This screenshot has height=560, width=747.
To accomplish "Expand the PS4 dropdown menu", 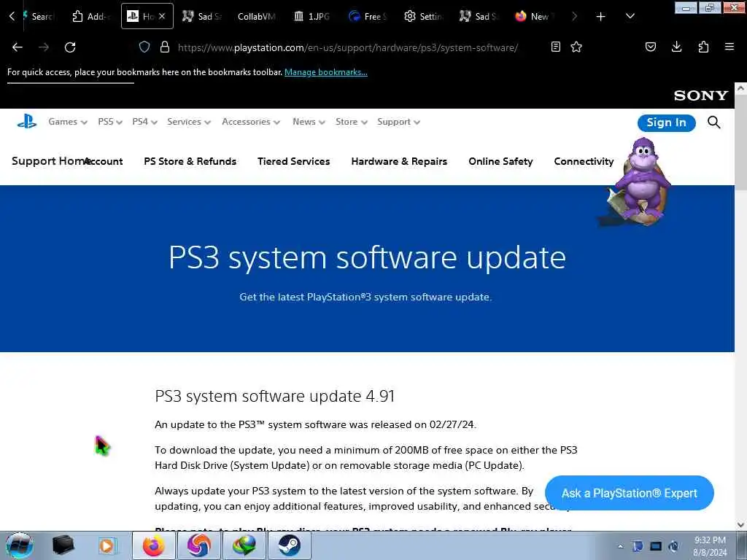I will (x=145, y=122).
